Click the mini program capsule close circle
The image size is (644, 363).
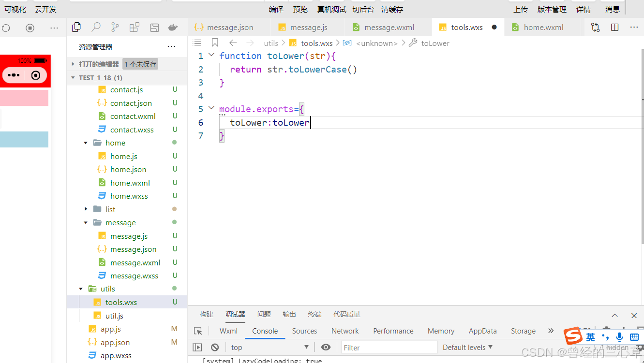click(x=36, y=75)
